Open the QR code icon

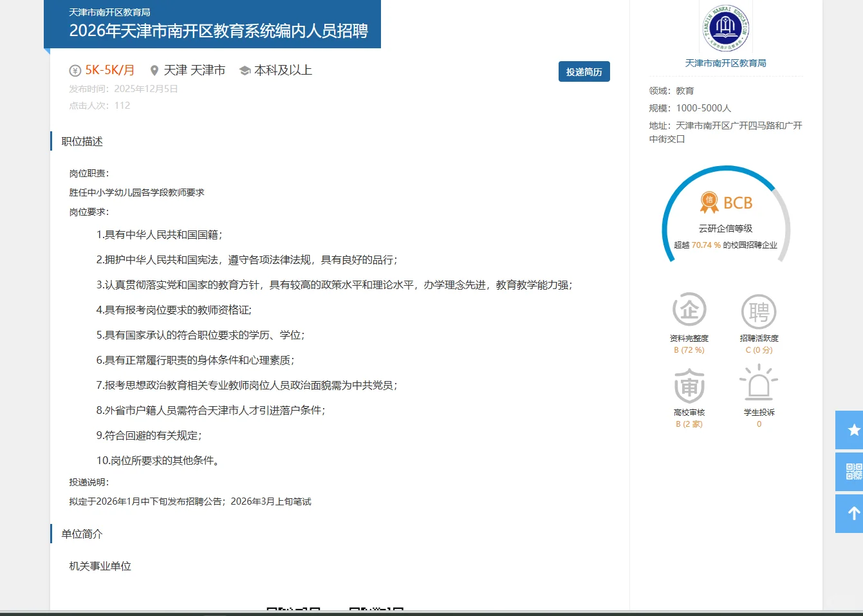click(x=853, y=472)
